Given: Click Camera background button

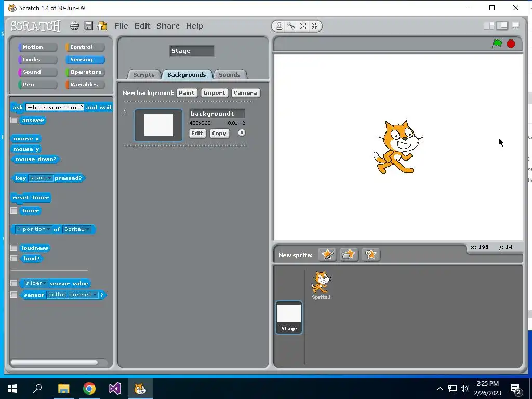Looking at the screenshot, I should pyautogui.click(x=245, y=92).
